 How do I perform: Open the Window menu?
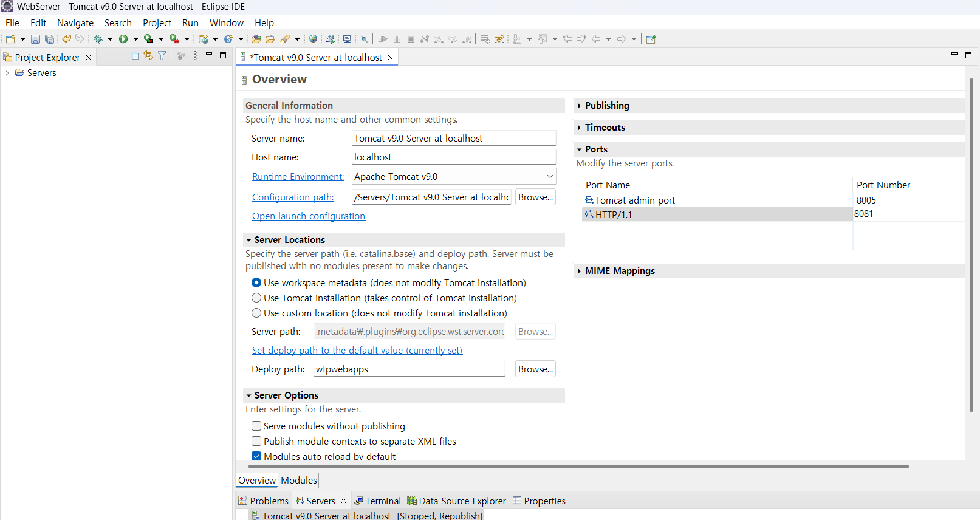point(227,23)
